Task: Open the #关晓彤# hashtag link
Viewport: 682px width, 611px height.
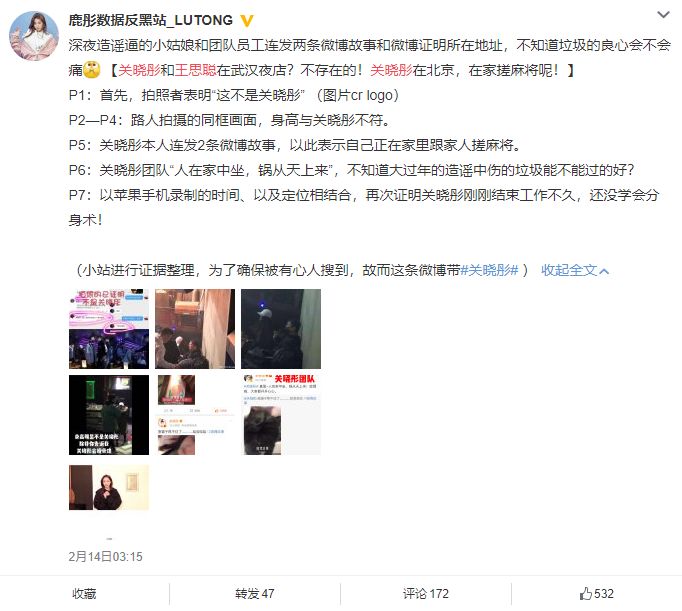Action: pos(489,270)
